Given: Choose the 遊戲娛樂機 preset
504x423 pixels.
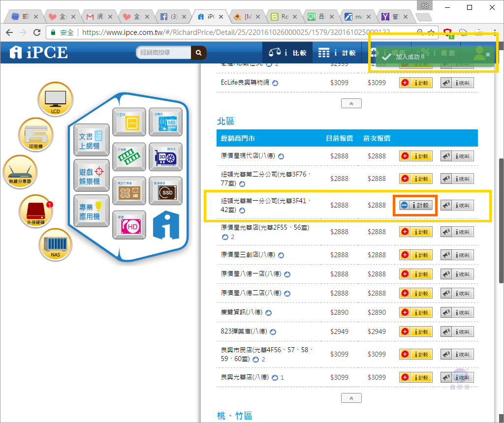Looking at the screenshot, I should (x=92, y=176).
